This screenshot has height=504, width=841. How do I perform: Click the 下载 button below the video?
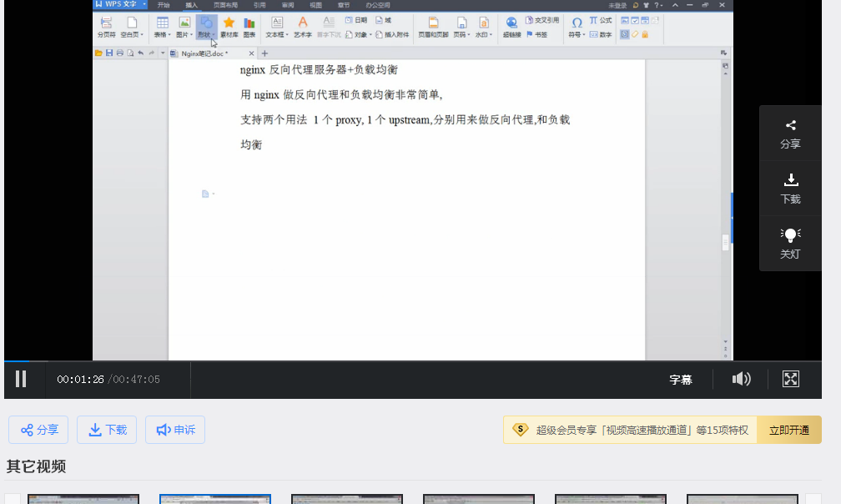pos(107,430)
